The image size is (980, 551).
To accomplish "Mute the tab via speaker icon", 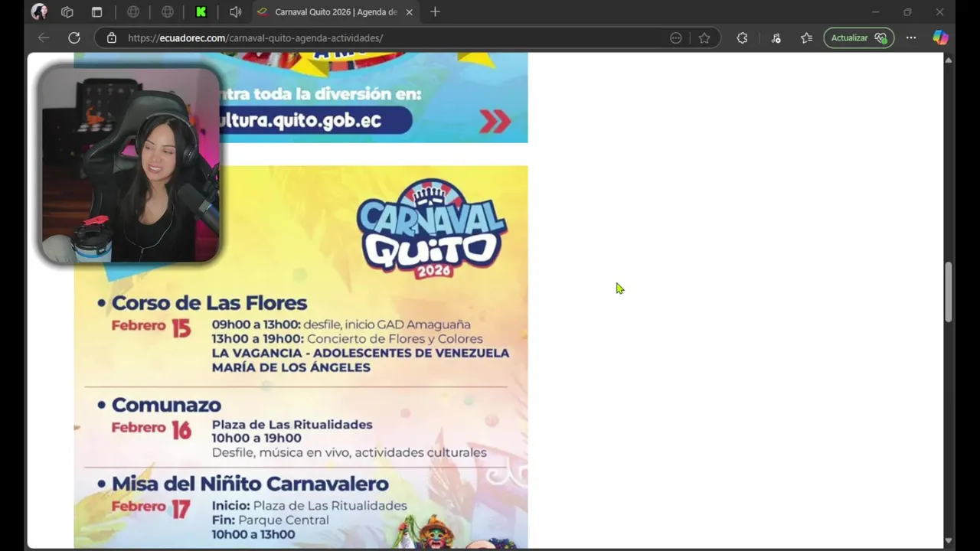I will 236,12.
